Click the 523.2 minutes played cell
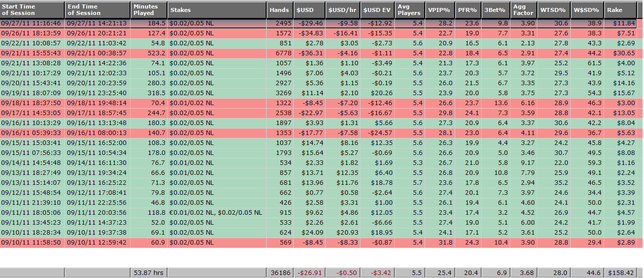This screenshot has width=644, height=278. pyautogui.click(x=149, y=53)
